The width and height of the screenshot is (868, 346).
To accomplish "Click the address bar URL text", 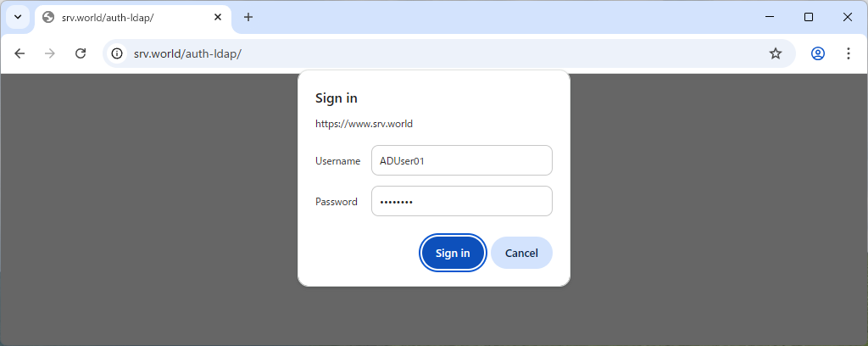I will click(188, 53).
